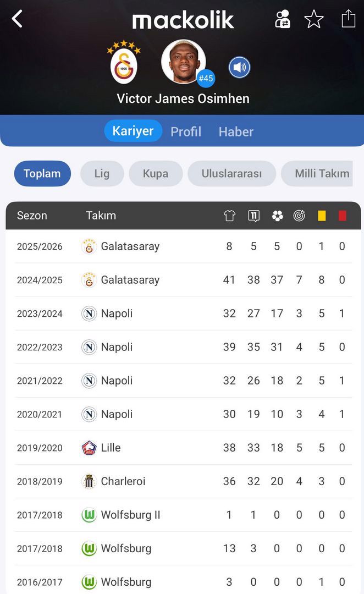The height and width of the screenshot is (594, 364).
Task: Click the yellow card column swatch
Action: point(322,216)
